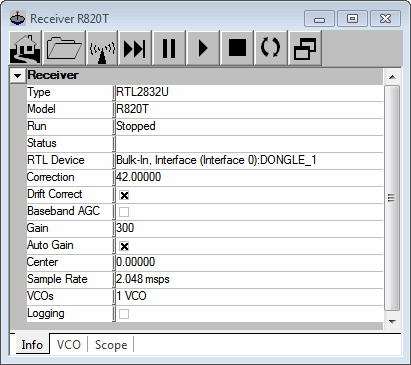Image resolution: width=411 pixels, height=365 pixels.
Task: Edit the Center value 0.00000
Action: pyautogui.click(x=249, y=262)
